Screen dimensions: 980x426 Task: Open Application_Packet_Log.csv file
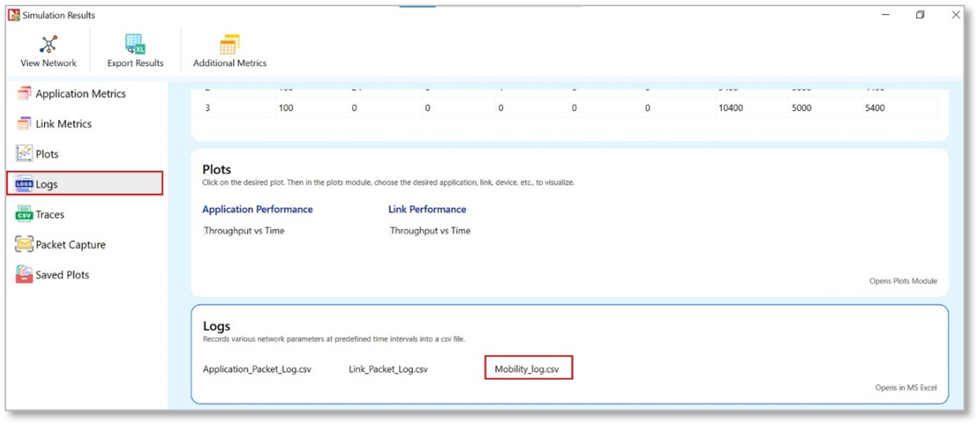click(x=257, y=369)
